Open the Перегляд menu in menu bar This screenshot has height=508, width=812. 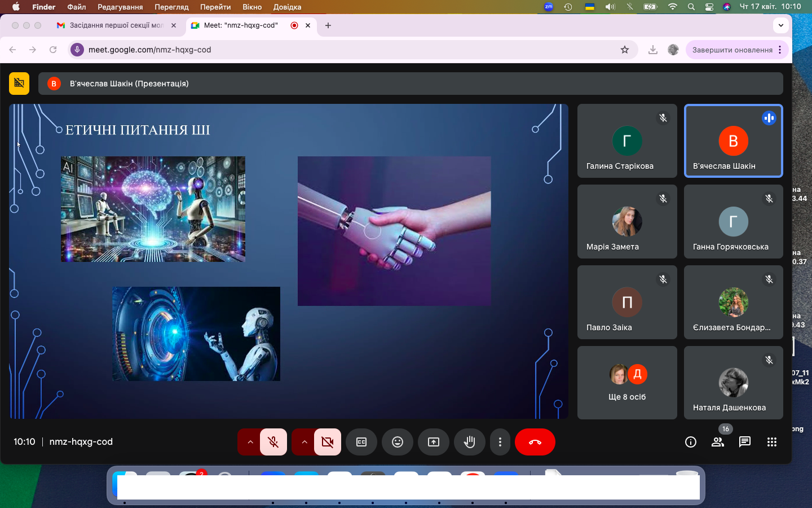(x=171, y=7)
